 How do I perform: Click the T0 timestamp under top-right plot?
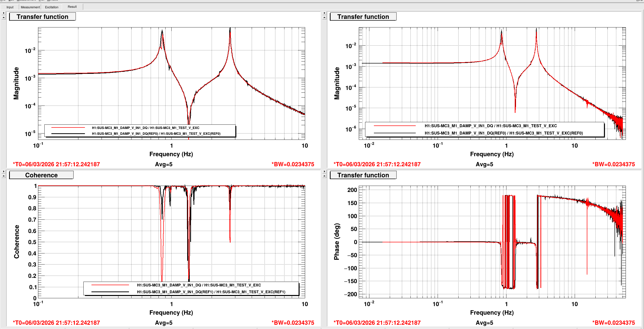[377, 164]
